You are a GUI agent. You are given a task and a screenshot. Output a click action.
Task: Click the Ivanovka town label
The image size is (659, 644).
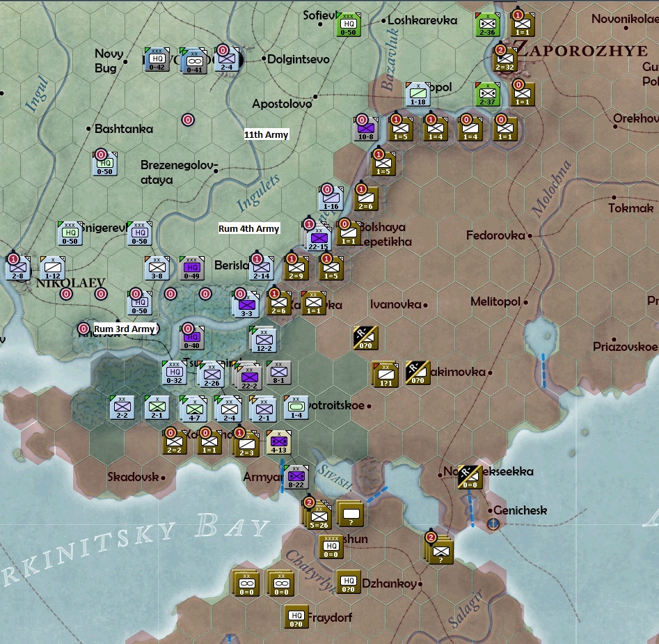click(395, 304)
